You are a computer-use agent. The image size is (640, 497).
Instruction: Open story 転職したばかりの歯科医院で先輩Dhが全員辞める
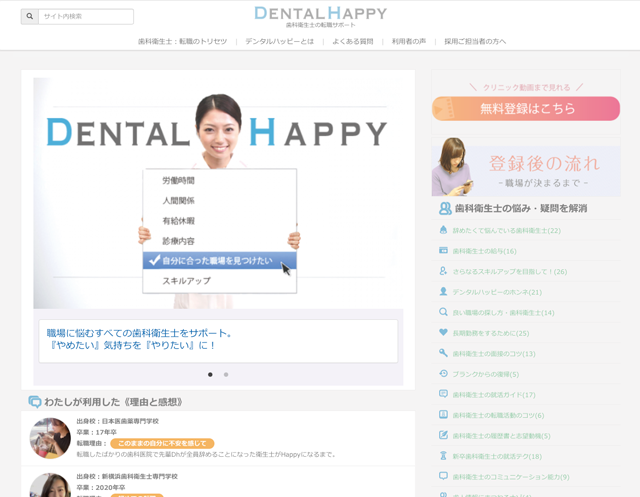(x=206, y=454)
